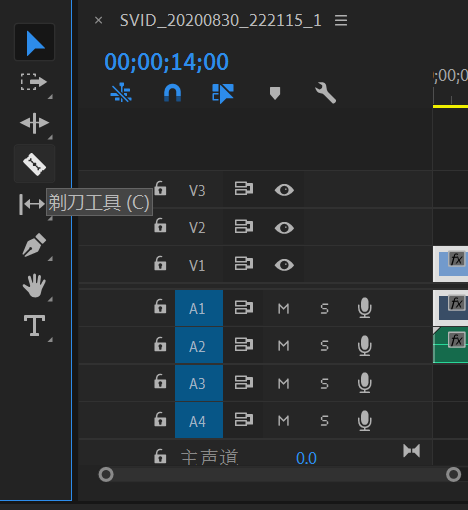The width and height of the screenshot is (468, 510).
Task: Select the Selection tool arrow
Action: pos(34,42)
